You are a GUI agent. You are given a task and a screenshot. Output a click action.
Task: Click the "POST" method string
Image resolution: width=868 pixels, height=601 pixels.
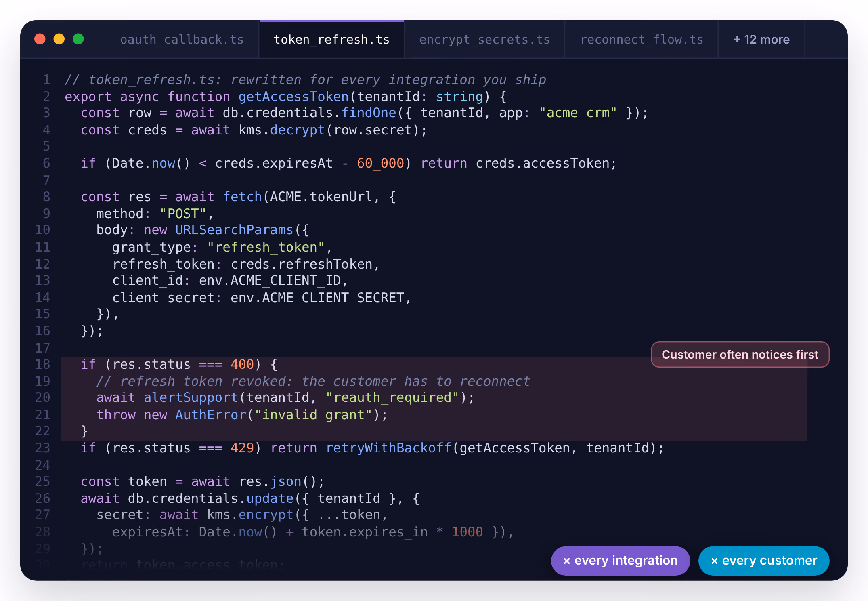pyautogui.click(x=183, y=214)
